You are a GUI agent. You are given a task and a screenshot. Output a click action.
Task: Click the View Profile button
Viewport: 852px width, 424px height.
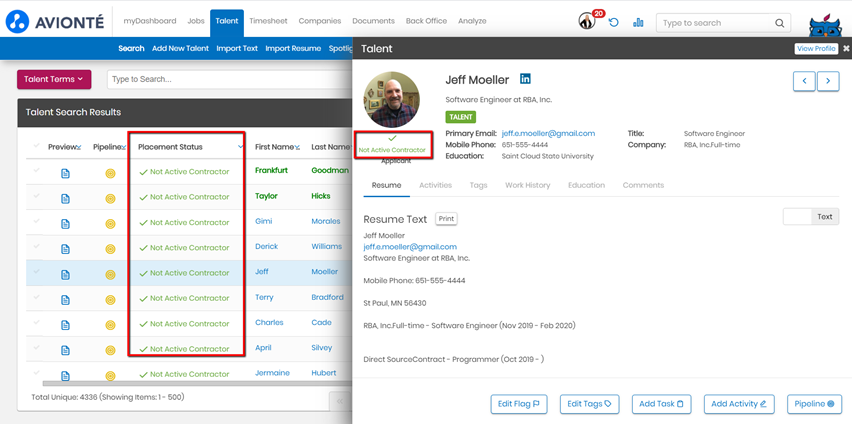tap(816, 48)
